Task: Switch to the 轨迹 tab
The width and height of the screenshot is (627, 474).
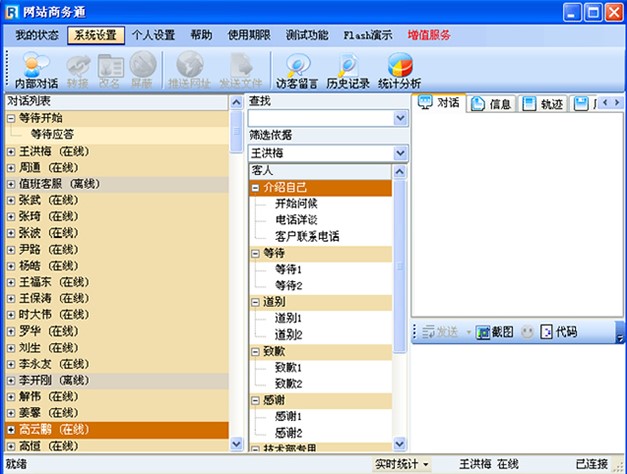Action: [543, 104]
